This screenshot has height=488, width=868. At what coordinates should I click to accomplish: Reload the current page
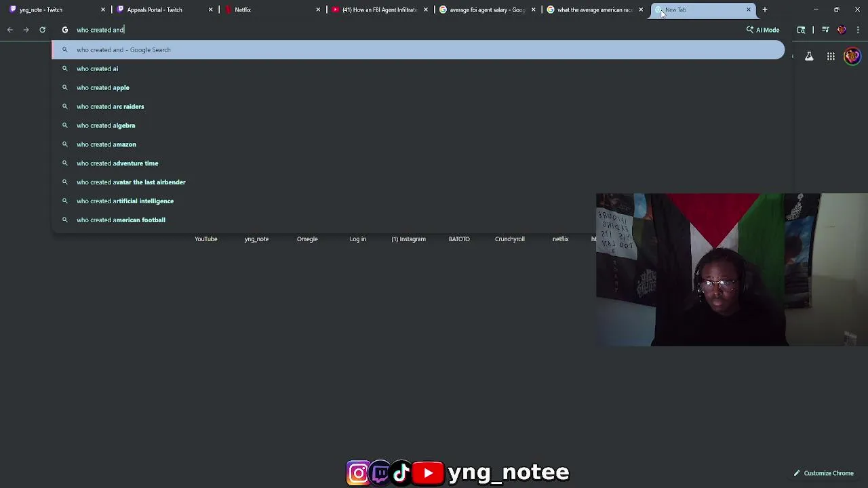click(42, 30)
